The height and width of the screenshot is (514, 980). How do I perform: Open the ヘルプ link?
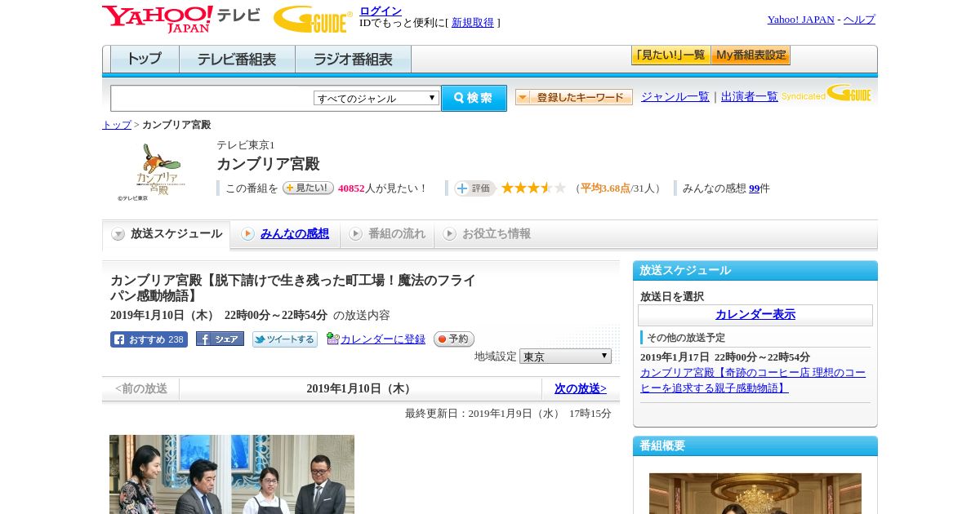[859, 20]
